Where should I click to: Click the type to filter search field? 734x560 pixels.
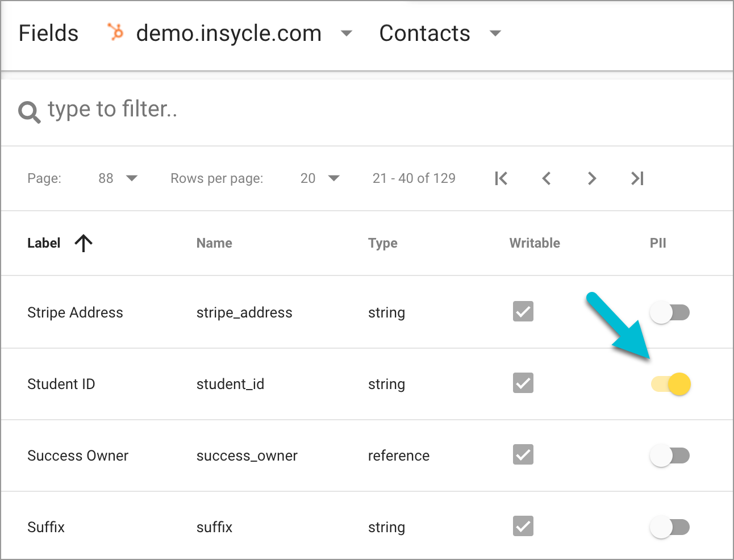114,110
